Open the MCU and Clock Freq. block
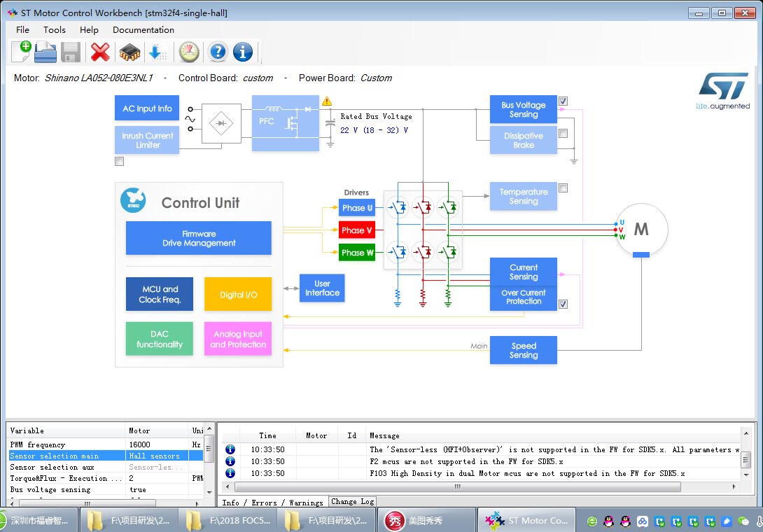The height and width of the screenshot is (532, 763). click(160, 294)
